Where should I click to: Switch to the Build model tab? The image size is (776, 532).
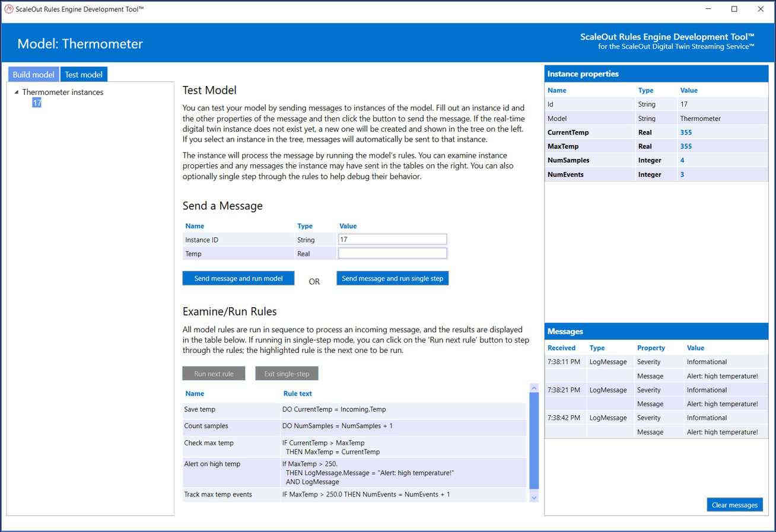click(x=33, y=74)
